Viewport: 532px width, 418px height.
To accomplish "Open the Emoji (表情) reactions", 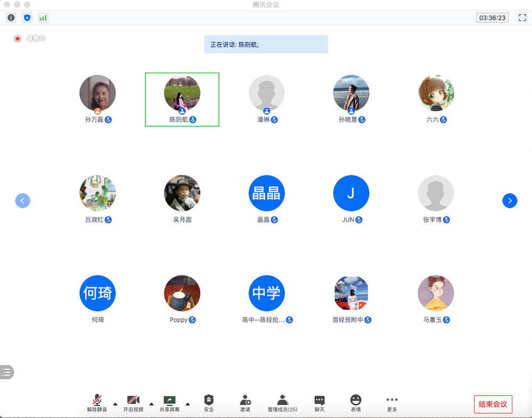I will coord(356,403).
